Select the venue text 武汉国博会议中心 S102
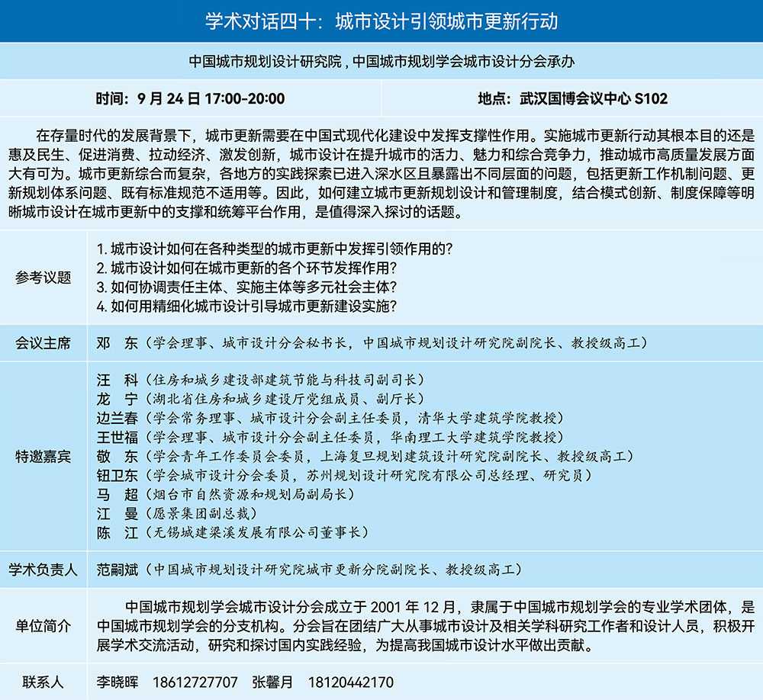Screen dimensions: 763x700 pos(593,99)
